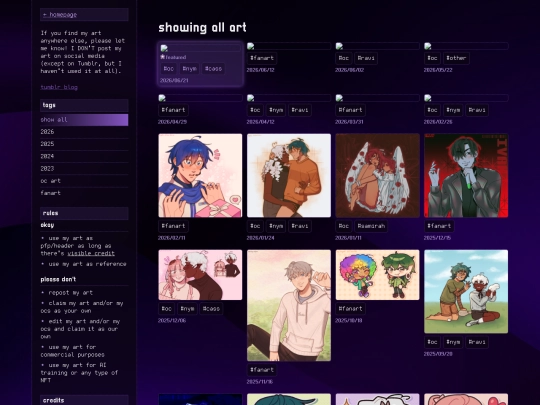Open the gray-haired hoodie fanart thumbnail
This screenshot has height=405, width=540.
[289, 305]
